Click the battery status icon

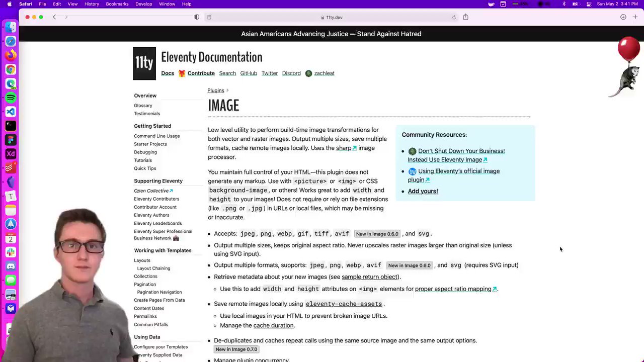pos(577,4)
